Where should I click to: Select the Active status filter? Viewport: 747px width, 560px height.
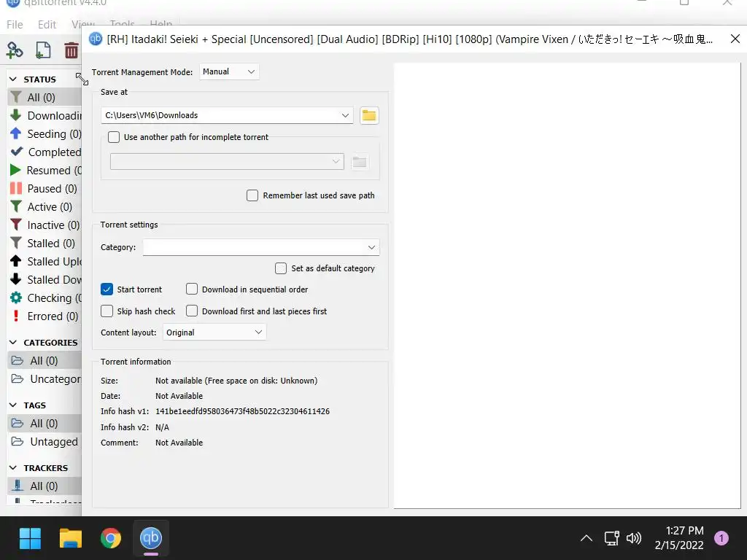tap(46, 206)
